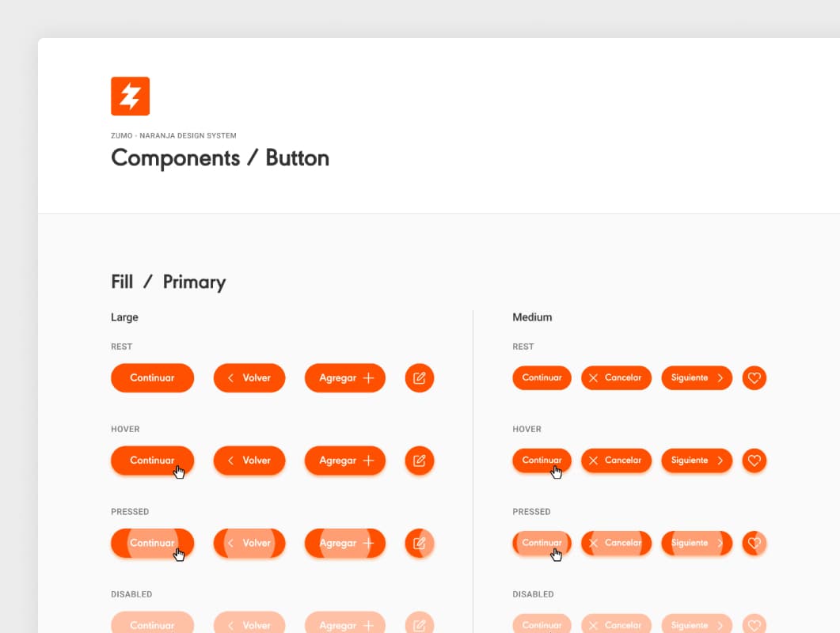
Task: Click the pressed-state heart icon button
Action: tap(754, 543)
